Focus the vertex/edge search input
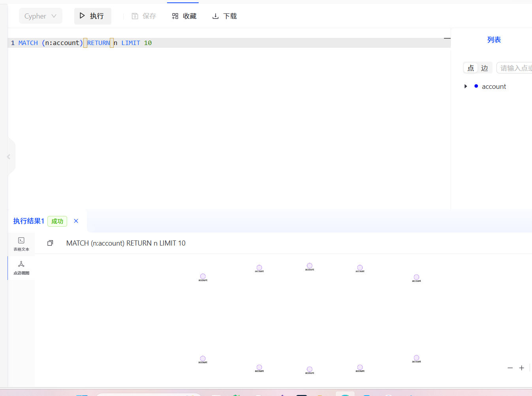 pyautogui.click(x=514, y=68)
